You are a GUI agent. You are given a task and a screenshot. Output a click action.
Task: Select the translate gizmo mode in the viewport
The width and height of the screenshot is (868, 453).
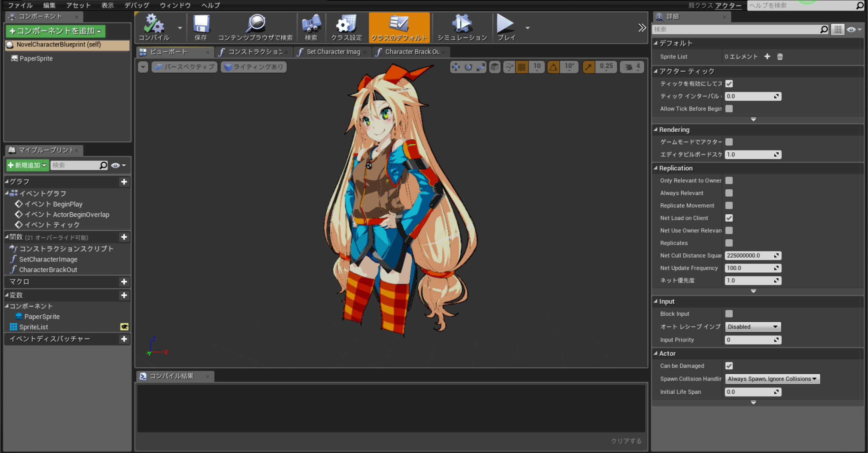point(456,67)
